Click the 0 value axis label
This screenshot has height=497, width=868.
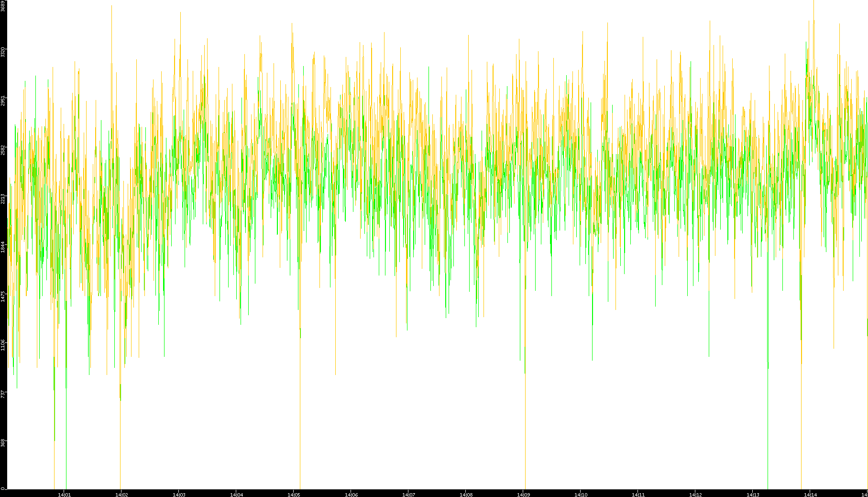pyautogui.click(x=3, y=488)
